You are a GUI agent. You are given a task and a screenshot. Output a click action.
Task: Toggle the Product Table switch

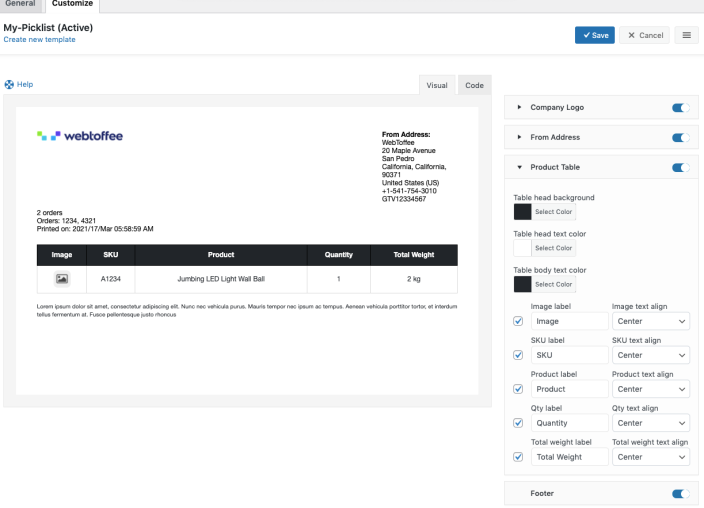(x=681, y=168)
